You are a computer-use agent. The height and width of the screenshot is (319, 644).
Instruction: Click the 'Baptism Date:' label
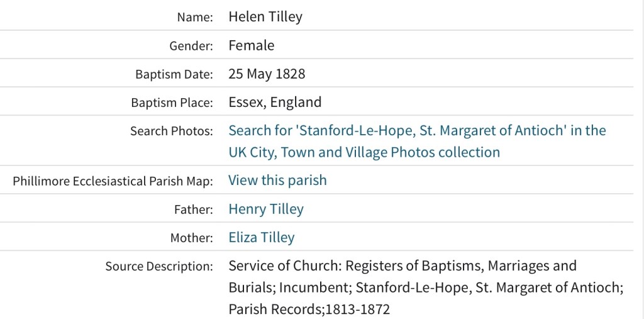tap(174, 74)
